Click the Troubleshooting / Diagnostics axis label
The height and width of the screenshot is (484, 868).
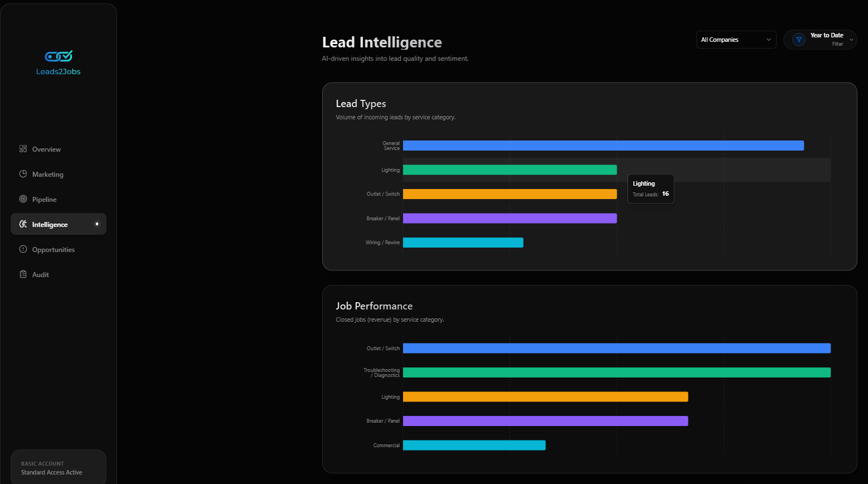(382, 372)
